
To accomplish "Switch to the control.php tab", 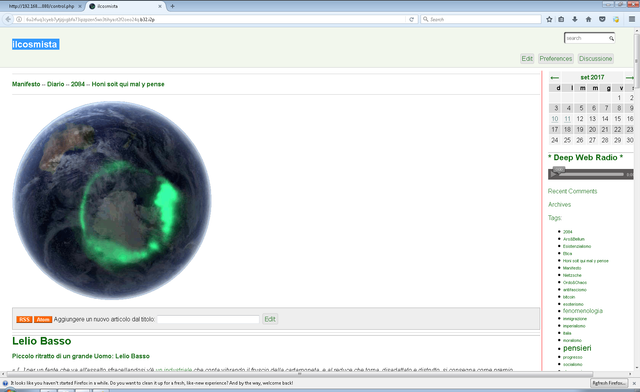I will tap(42, 6).
